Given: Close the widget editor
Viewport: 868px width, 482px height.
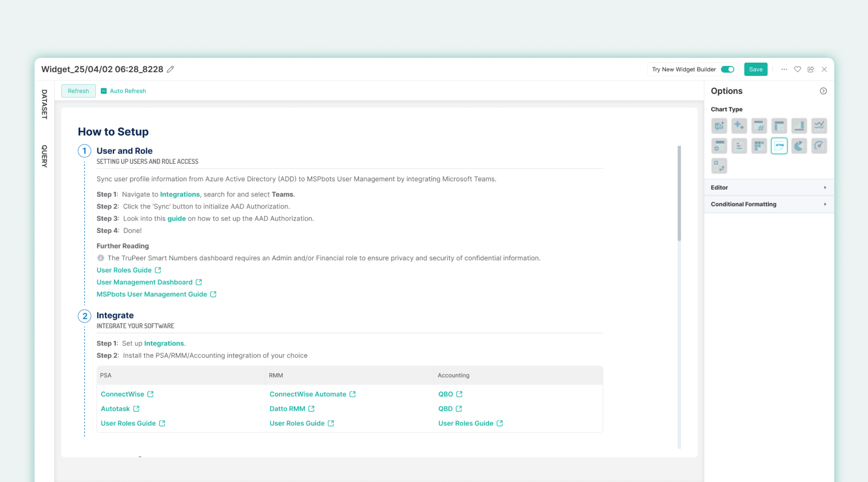Looking at the screenshot, I should (824, 69).
